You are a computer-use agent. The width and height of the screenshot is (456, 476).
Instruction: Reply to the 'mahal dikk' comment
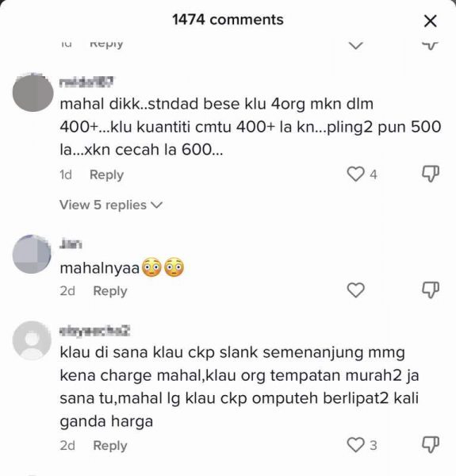coord(106,175)
